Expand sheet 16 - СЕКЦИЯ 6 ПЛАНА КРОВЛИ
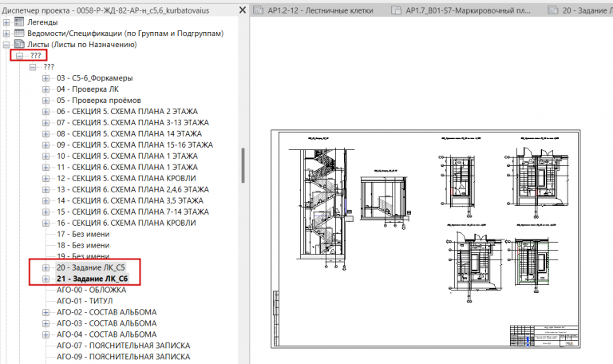The width and height of the screenshot is (613, 364). click(46, 224)
